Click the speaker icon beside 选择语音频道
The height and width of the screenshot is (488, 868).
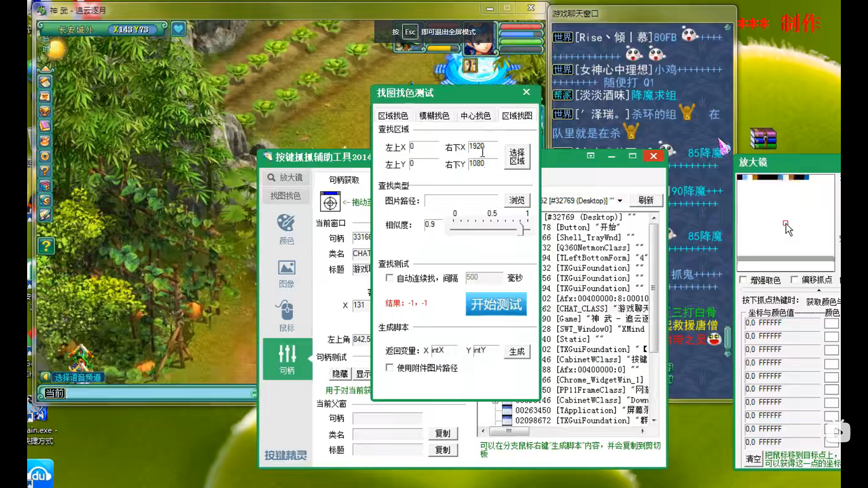(45, 377)
